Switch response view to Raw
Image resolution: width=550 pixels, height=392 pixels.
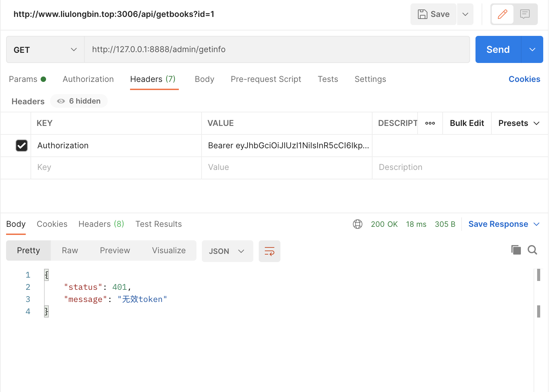point(70,251)
